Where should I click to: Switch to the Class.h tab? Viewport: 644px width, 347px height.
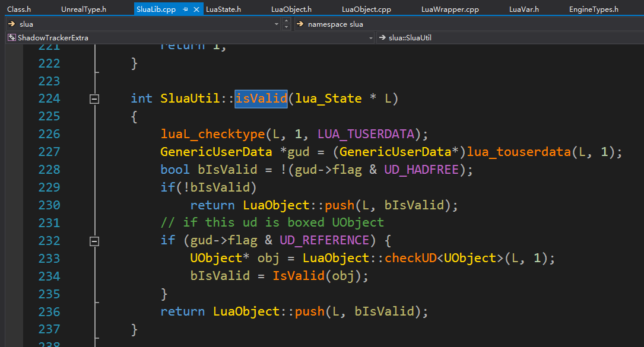[19, 9]
